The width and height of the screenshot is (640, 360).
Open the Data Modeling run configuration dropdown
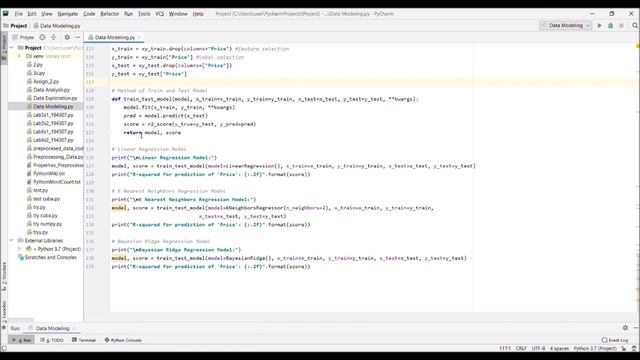click(x=566, y=25)
